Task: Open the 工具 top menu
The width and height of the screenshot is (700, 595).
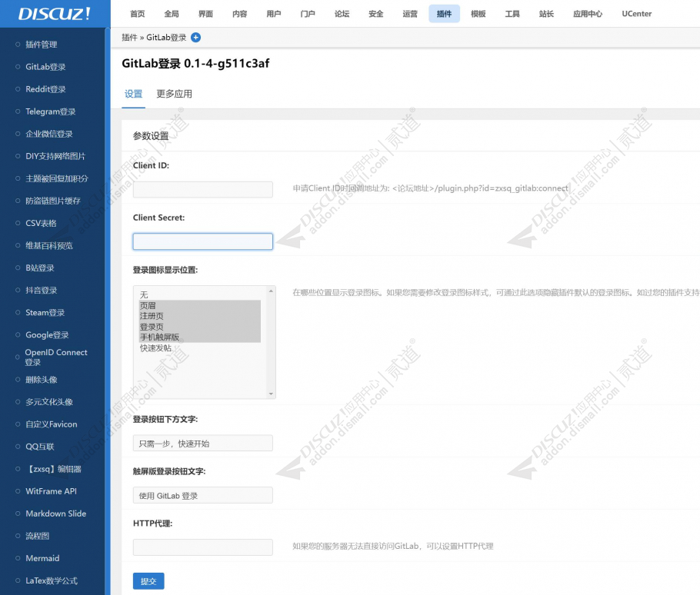Action: (x=512, y=14)
